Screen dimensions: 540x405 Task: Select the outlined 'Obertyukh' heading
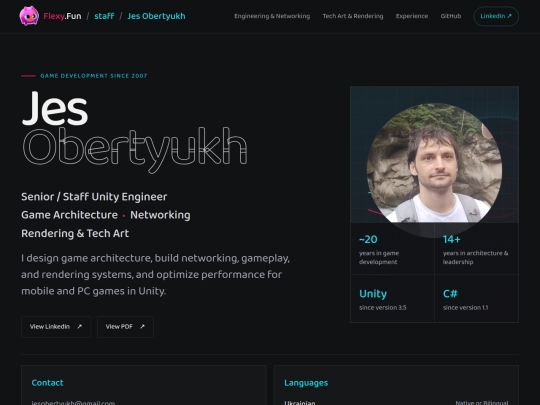coord(135,149)
